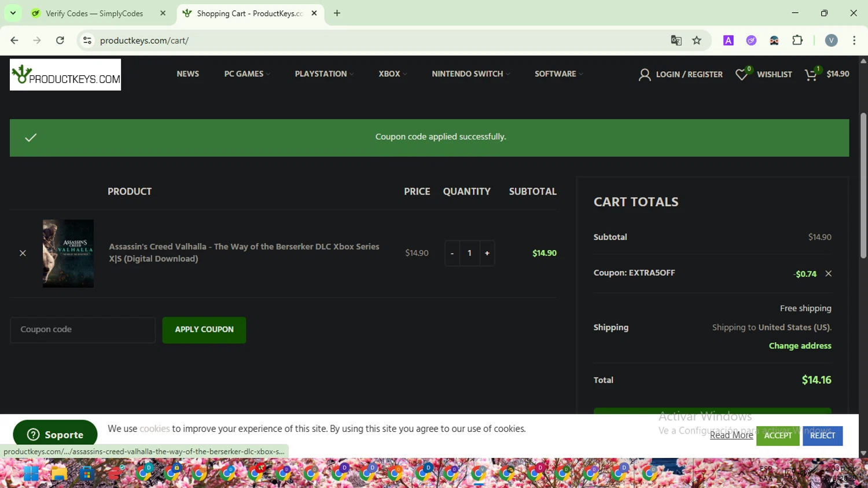This screenshot has height=488, width=868.
Task: Decrease quantity with minus button
Action: tap(452, 254)
